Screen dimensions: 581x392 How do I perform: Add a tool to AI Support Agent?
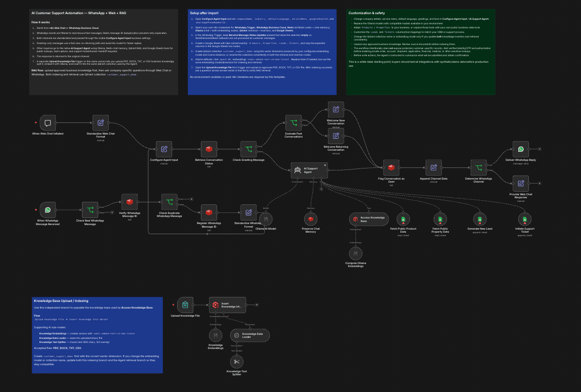(x=321, y=189)
